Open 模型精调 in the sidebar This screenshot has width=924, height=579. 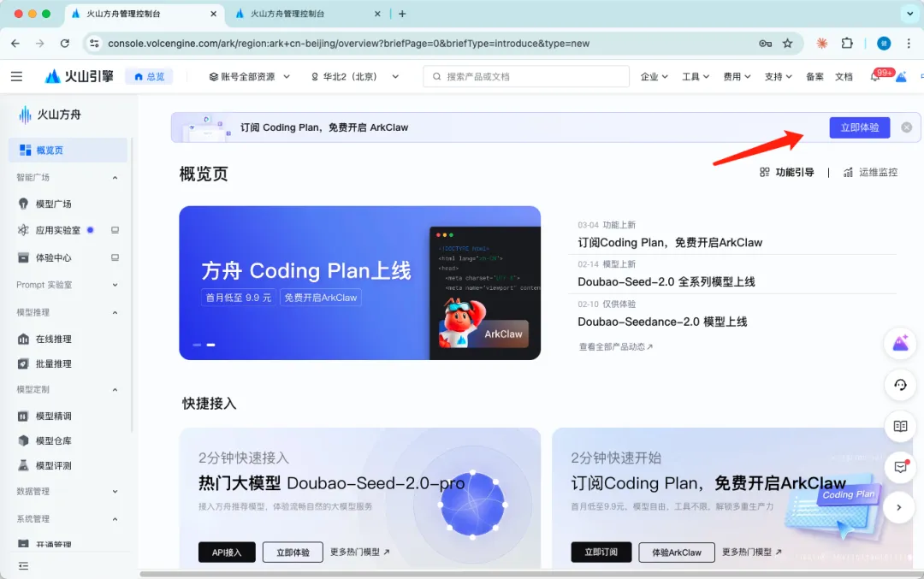click(53, 416)
